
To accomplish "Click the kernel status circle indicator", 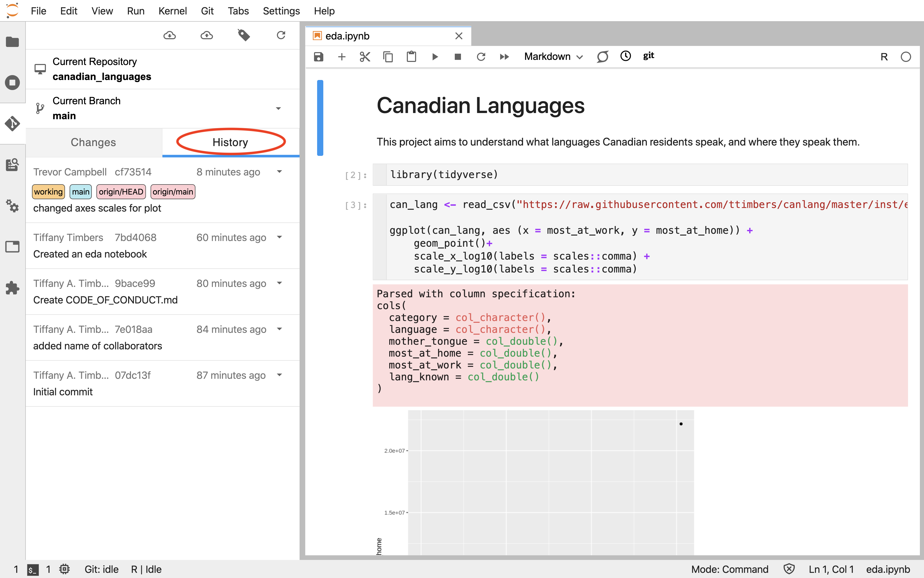I will pos(906,57).
